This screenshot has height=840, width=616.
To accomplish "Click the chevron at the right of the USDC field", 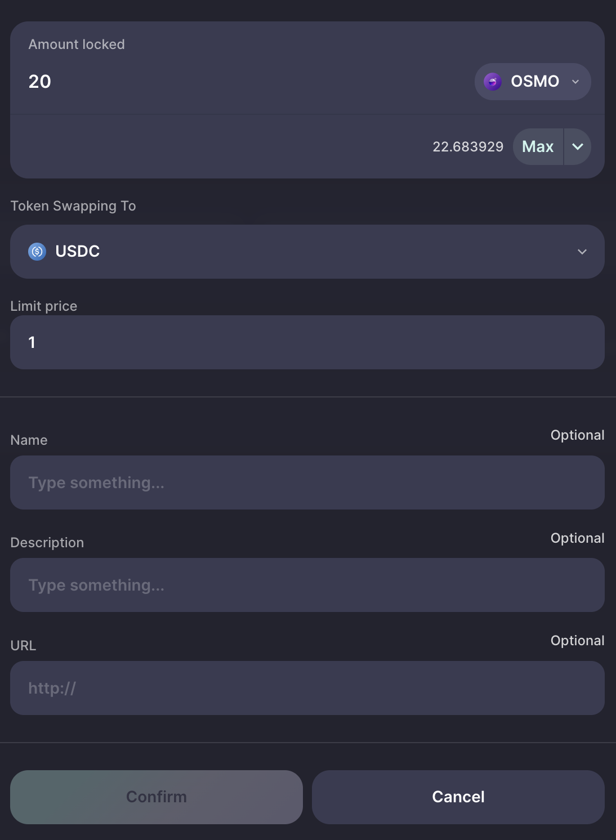I will click(582, 252).
